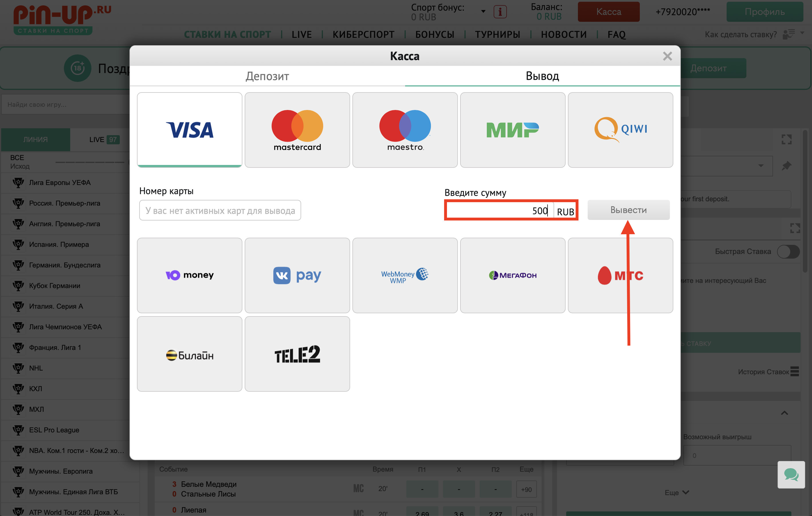
Task: Open Германия. Бундеслига in the sidebar
Action: click(x=64, y=265)
